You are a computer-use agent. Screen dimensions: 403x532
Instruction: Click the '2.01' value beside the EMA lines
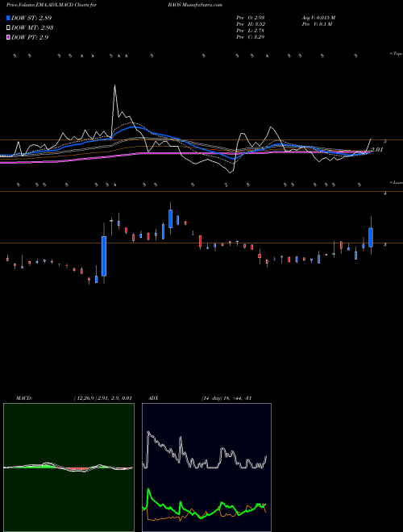coord(377,149)
